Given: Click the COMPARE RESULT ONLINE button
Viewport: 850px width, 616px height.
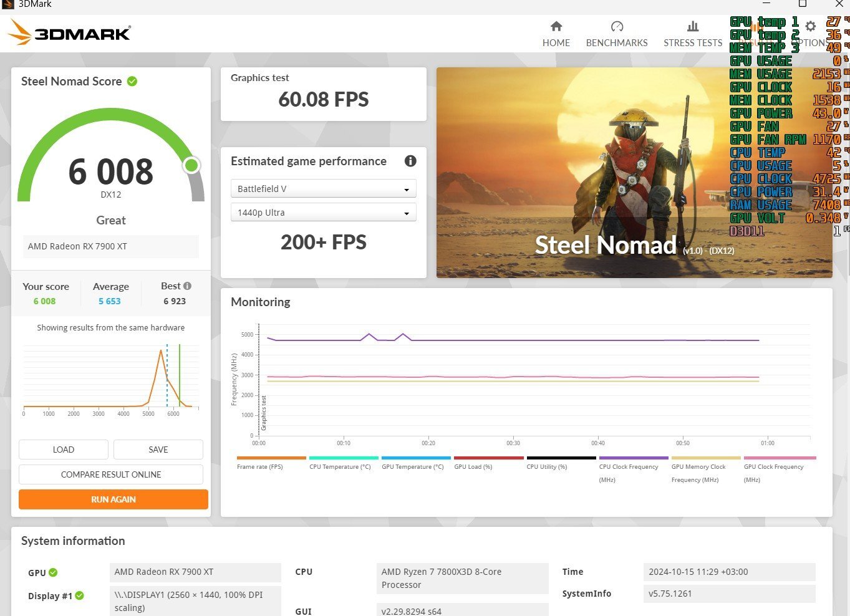Looking at the screenshot, I should tap(111, 474).
